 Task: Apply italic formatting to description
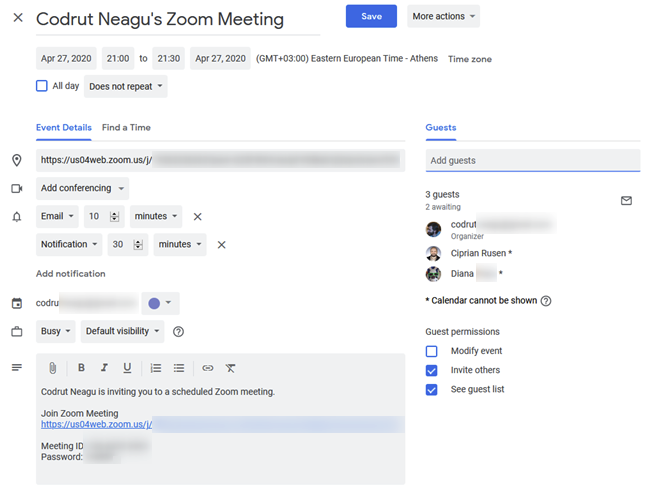(x=104, y=368)
